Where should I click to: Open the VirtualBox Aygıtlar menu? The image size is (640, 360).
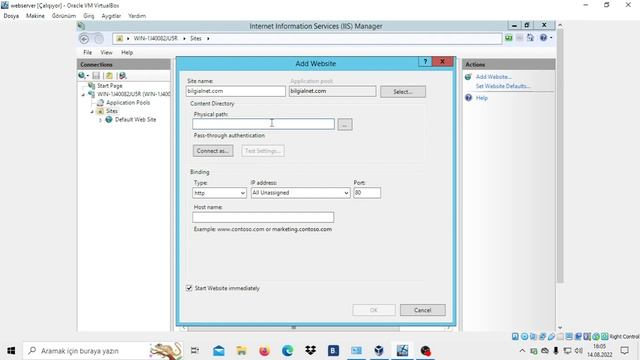click(x=111, y=16)
